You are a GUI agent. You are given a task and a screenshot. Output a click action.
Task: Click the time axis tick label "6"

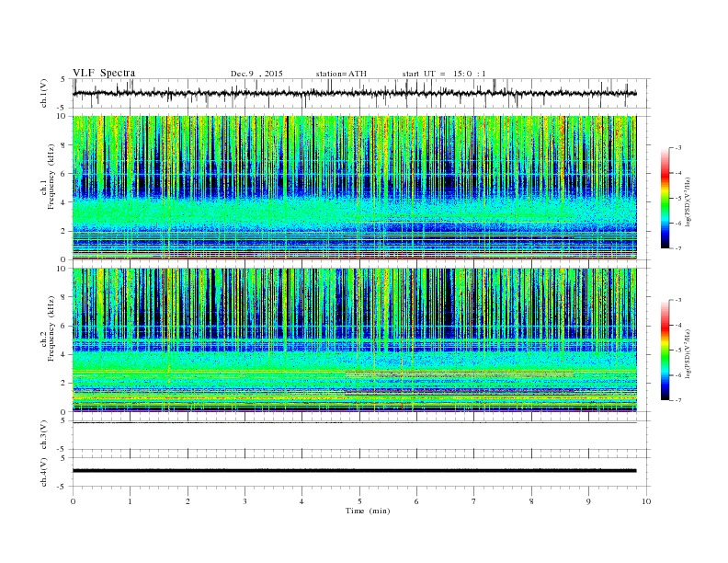pos(416,501)
